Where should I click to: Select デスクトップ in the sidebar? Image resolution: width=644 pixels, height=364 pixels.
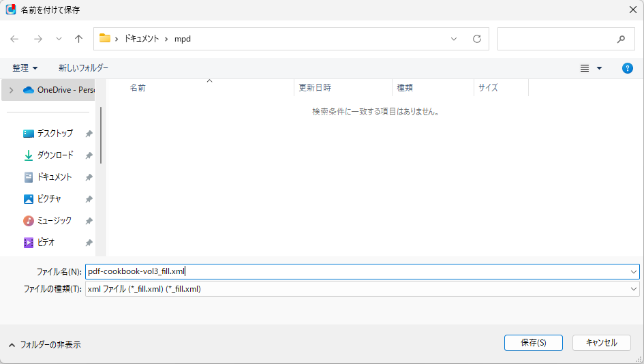click(x=55, y=134)
